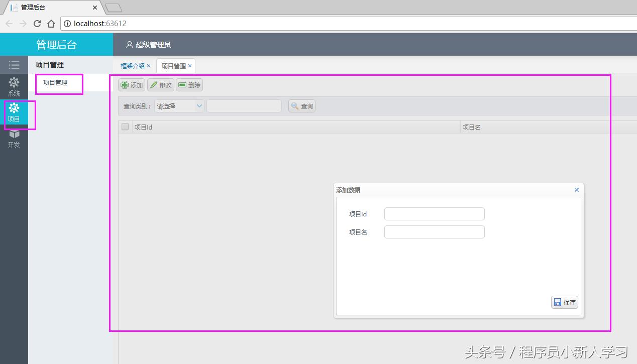
Task: Click the pencil 修改 (Edit) icon
Action: pos(155,85)
